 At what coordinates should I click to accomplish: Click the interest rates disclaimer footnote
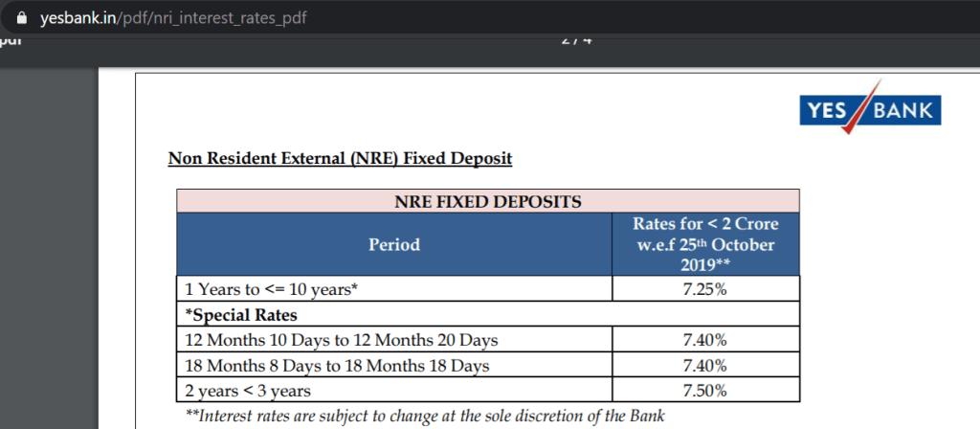424,415
